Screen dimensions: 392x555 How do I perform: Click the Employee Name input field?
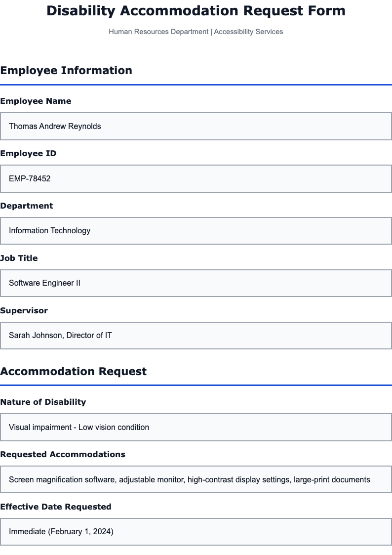coord(196,126)
